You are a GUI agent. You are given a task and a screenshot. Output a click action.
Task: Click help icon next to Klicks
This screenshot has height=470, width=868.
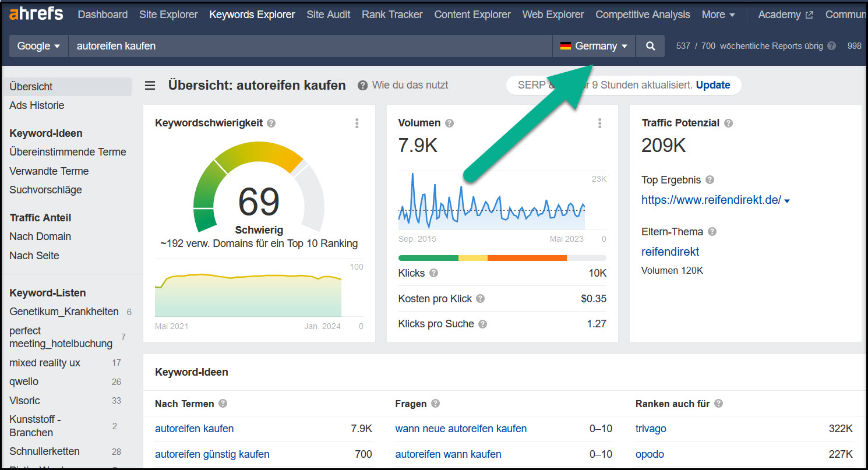coord(433,273)
